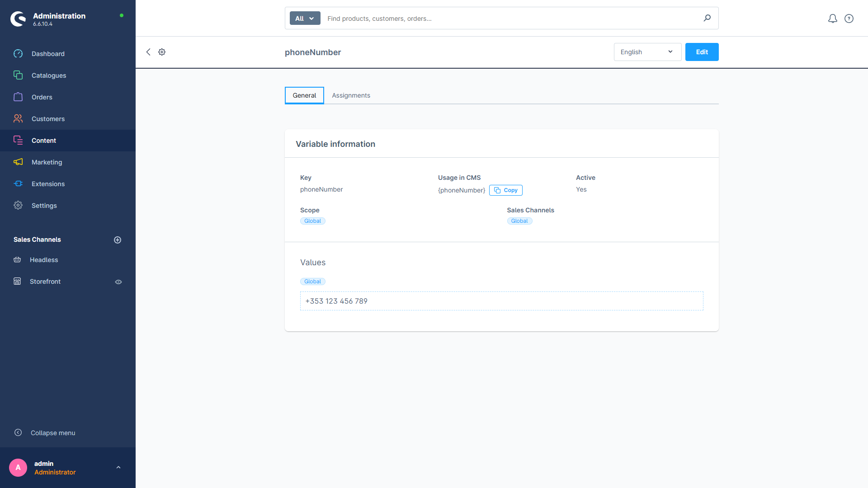Screen dimensions: 868x488
Task: Toggle Storefront eye visibility icon
Action: point(118,282)
